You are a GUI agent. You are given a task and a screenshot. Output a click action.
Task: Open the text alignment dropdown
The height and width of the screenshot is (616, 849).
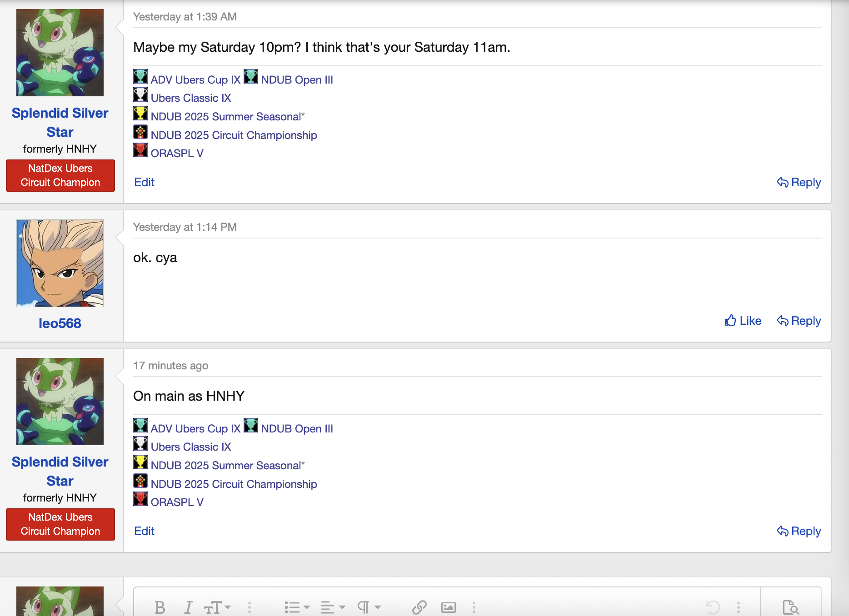[333, 607]
